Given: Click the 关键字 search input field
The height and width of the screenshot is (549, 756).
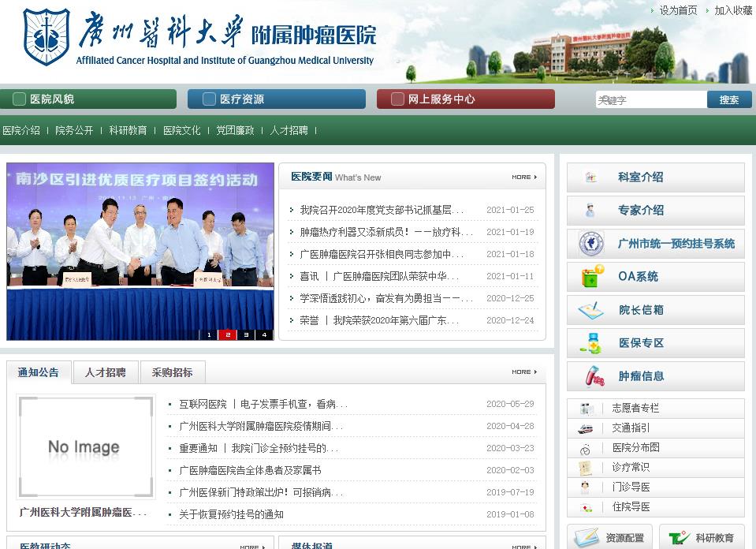Looking at the screenshot, I should click(x=651, y=100).
